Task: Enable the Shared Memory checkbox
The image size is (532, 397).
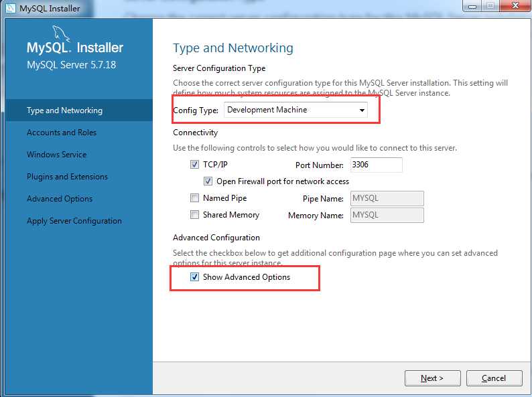Action: 194,215
